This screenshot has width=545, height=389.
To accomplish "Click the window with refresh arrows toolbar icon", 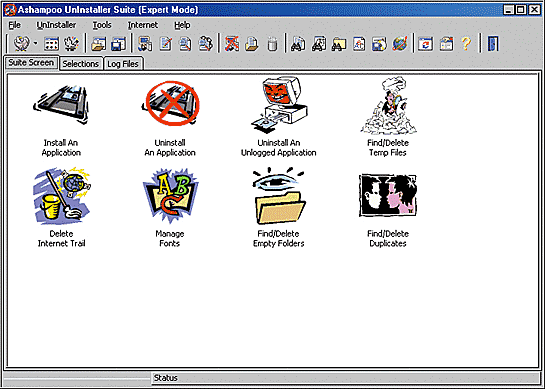I will (425, 44).
